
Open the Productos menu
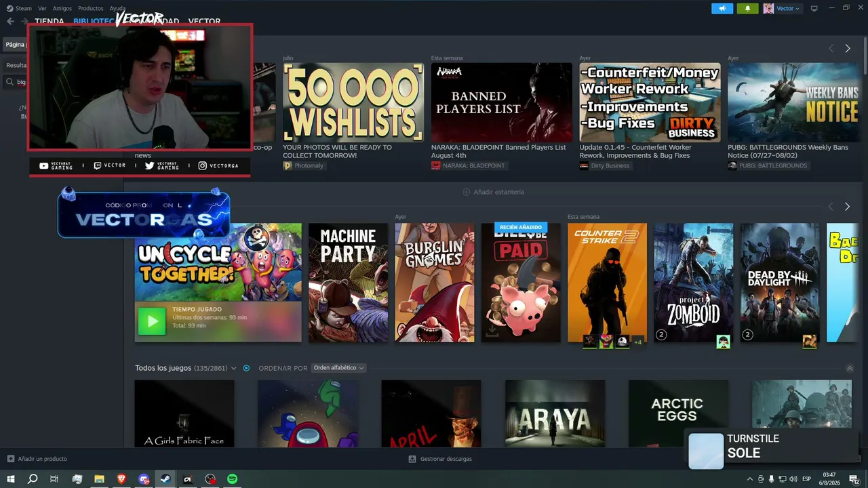tap(91, 8)
